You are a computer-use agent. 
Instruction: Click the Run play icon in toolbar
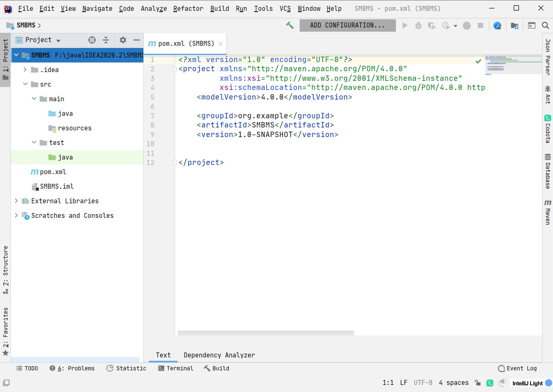405,25
